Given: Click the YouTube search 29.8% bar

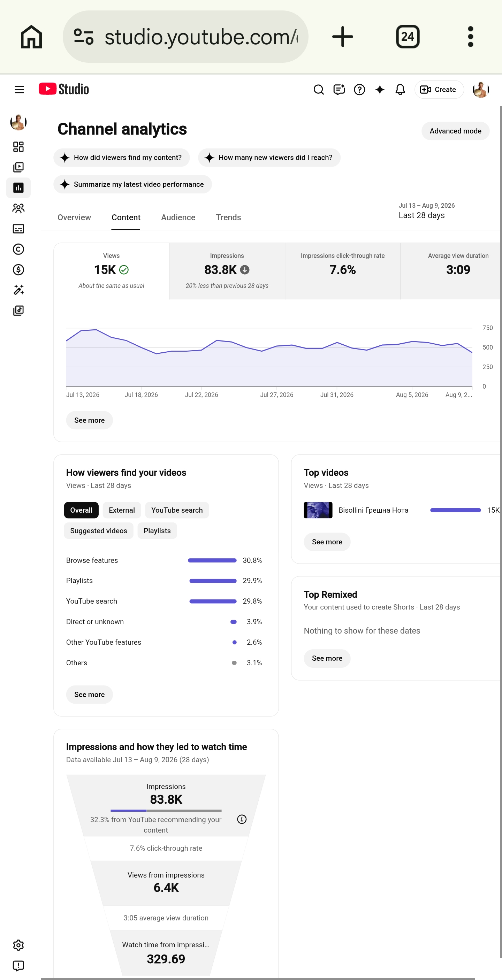Looking at the screenshot, I should (213, 602).
